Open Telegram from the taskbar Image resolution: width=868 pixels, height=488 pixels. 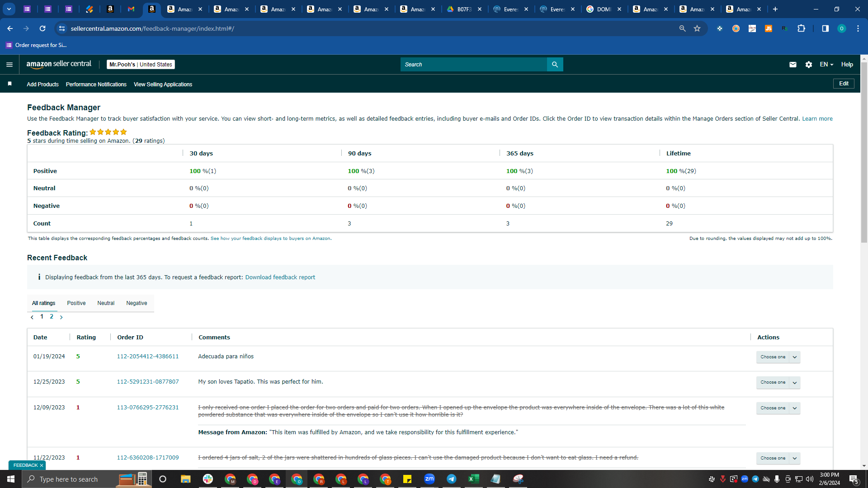(451, 479)
